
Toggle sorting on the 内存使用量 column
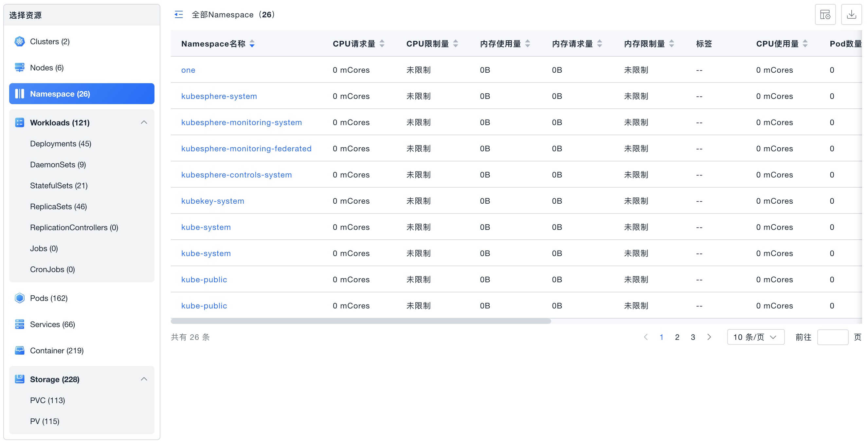[x=527, y=44]
